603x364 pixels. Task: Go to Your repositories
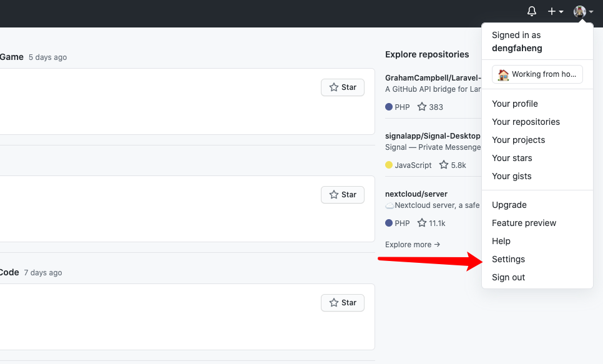(526, 122)
